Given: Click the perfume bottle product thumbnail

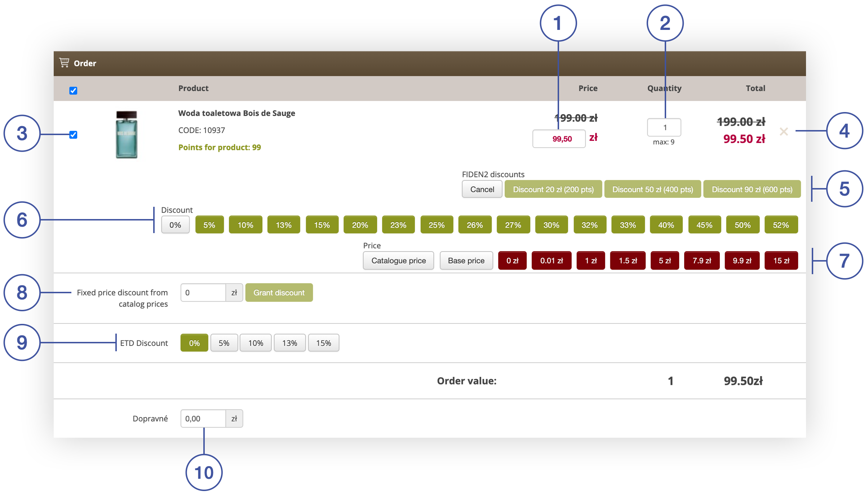Looking at the screenshot, I should click(127, 134).
